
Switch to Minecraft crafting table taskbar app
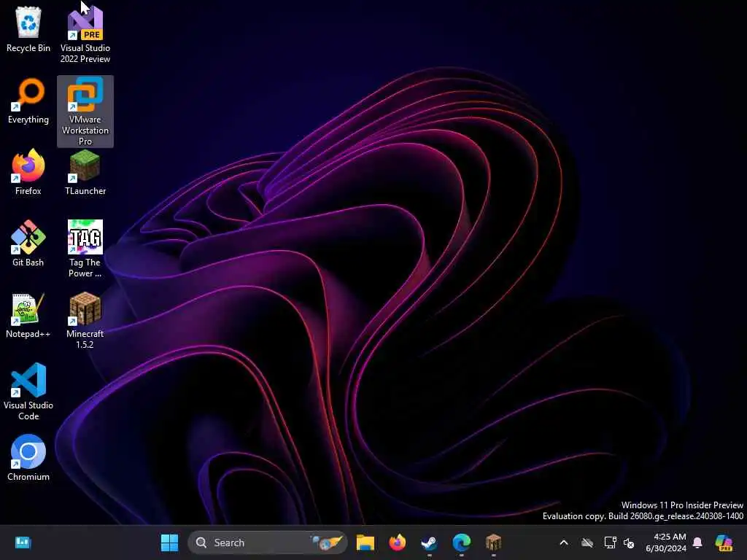(493, 542)
